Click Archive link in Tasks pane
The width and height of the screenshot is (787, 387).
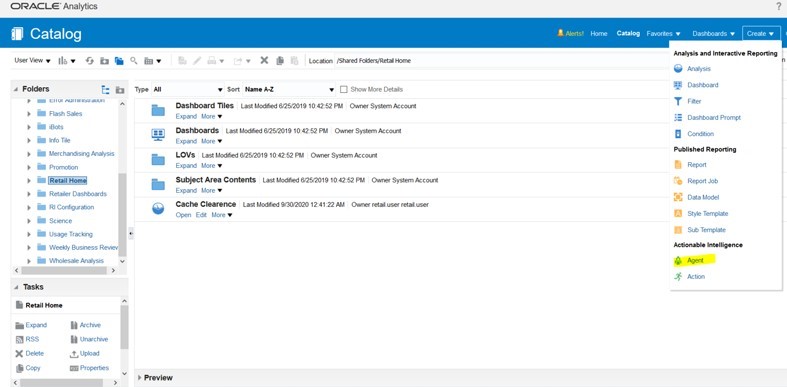pyautogui.click(x=90, y=325)
